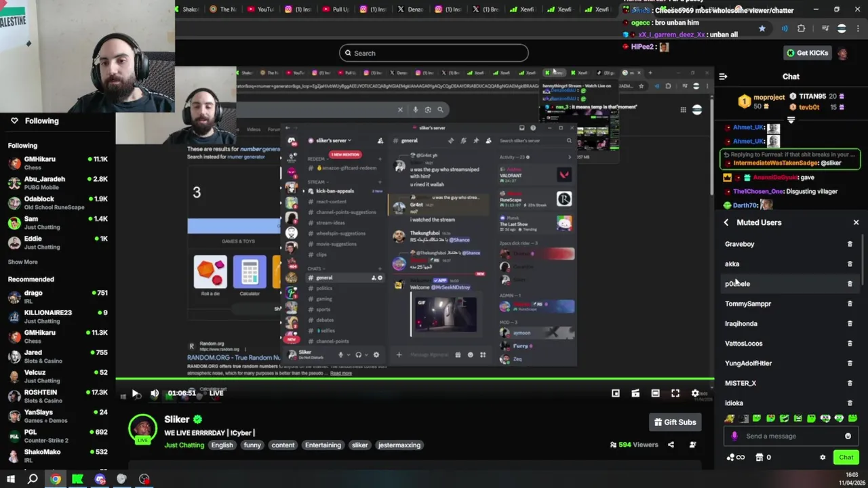This screenshot has height=488, width=868.
Task: Click the Windows Start button
Action: point(10,479)
